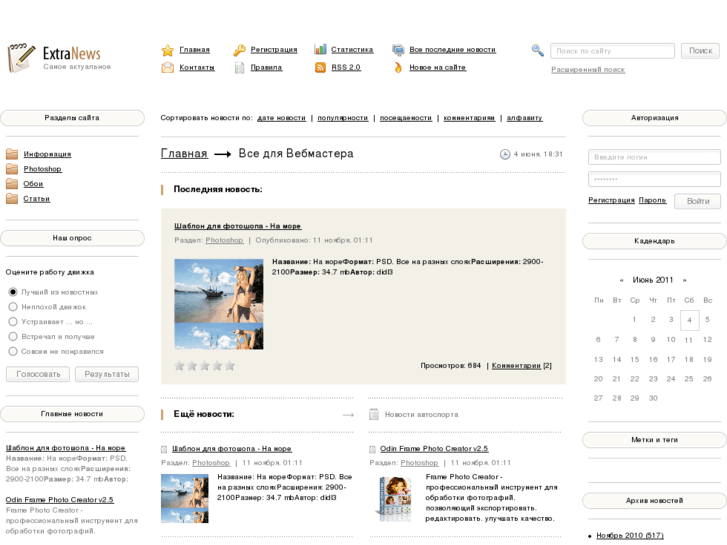Image resolution: width=727 pixels, height=545 pixels.
Task: Open the Комментарии link of latest news
Action: tap(516, 366)
